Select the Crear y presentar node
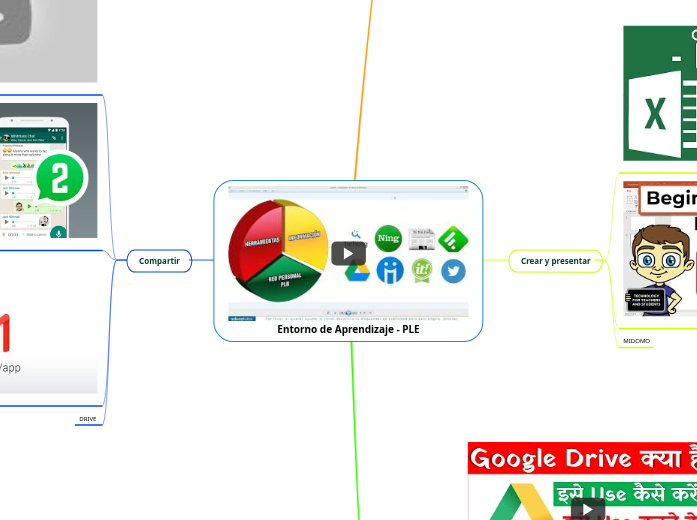This screenshot has height=520, width=697. (x=555, y=261)
